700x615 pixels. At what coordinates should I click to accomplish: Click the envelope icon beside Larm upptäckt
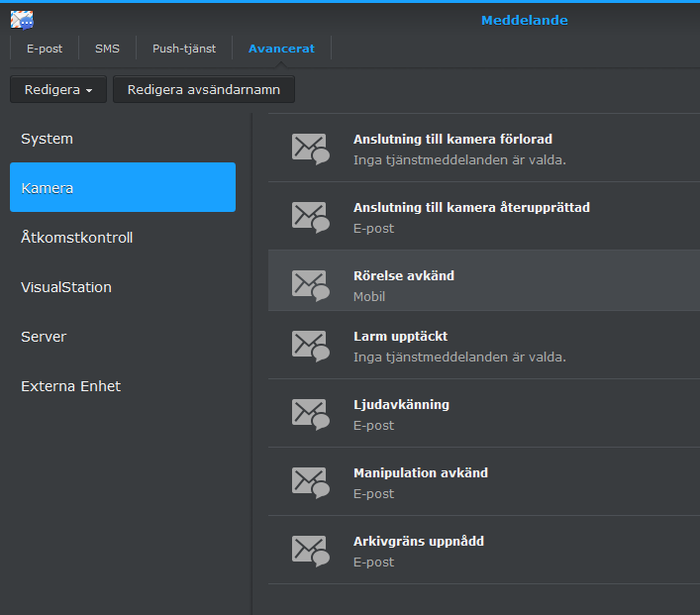[x=310, y=346]
